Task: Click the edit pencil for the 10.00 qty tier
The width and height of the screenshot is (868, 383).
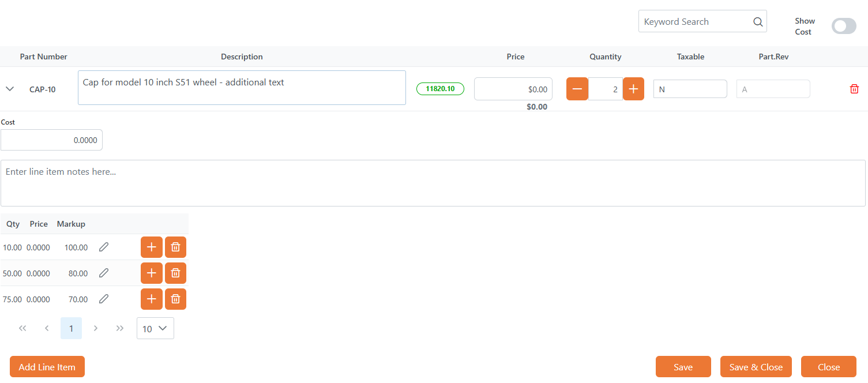Action: click(x=103, y=247)
